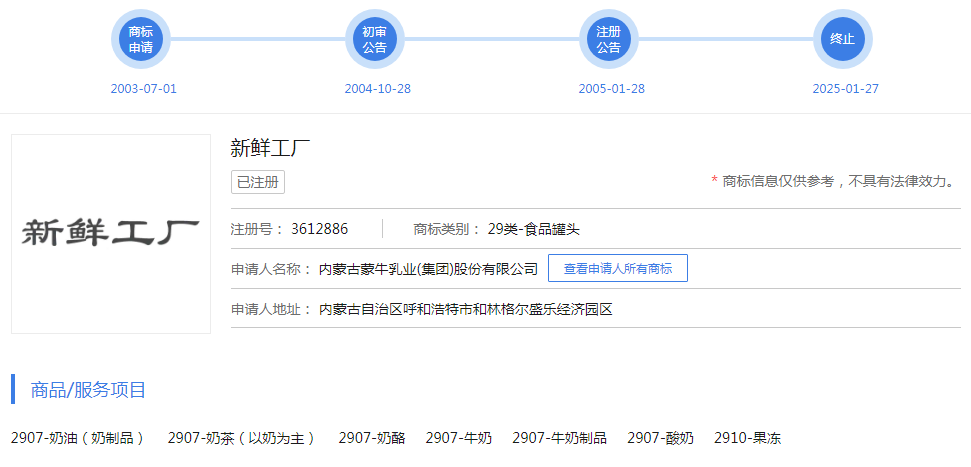This screenshot has width=971, height=467.
Task: Click the 商标申请 timeline step circle
Action: [141, 39]
